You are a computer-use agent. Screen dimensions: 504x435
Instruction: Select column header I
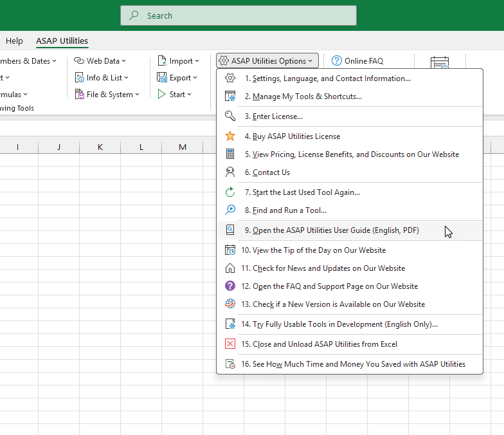click(18, 147)
